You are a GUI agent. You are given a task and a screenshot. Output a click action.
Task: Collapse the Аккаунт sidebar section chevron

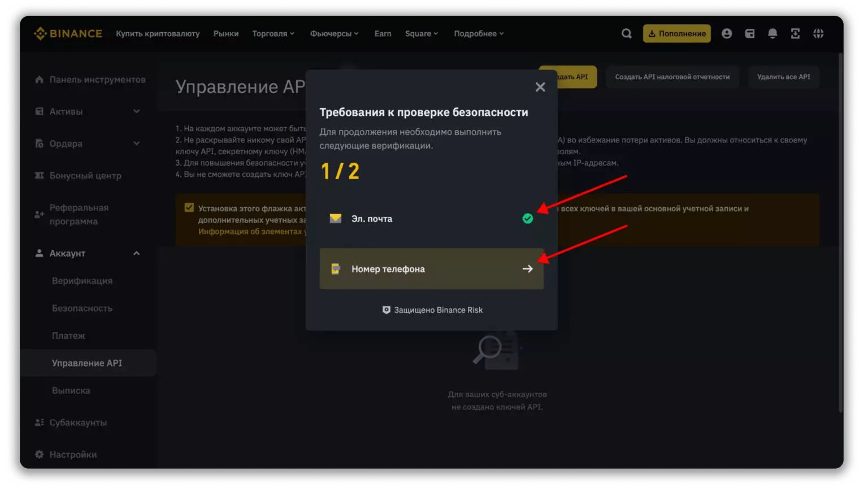[137, 253]
